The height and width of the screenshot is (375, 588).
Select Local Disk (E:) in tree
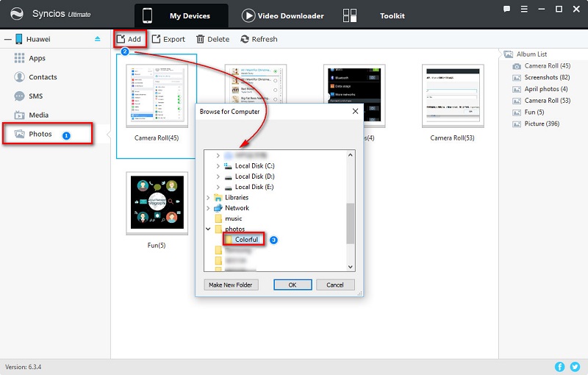pos(254,187)
